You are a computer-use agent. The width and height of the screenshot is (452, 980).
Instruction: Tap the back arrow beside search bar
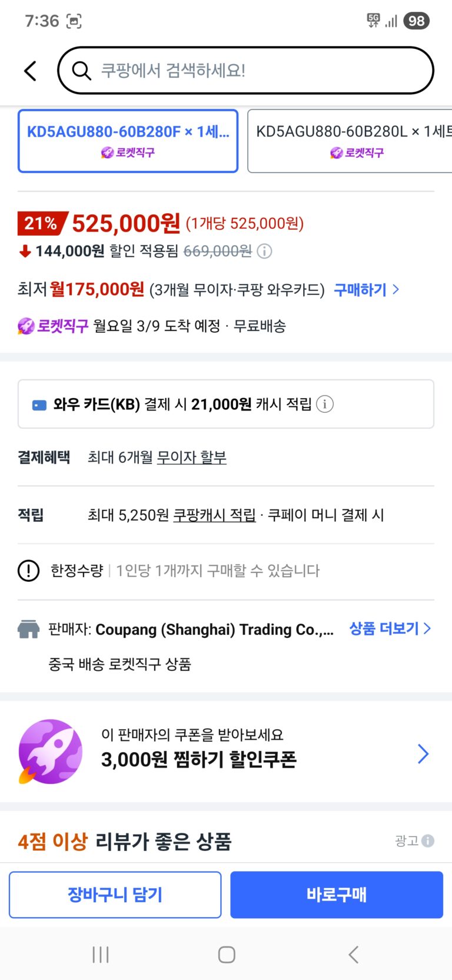[x=30, y=71]
